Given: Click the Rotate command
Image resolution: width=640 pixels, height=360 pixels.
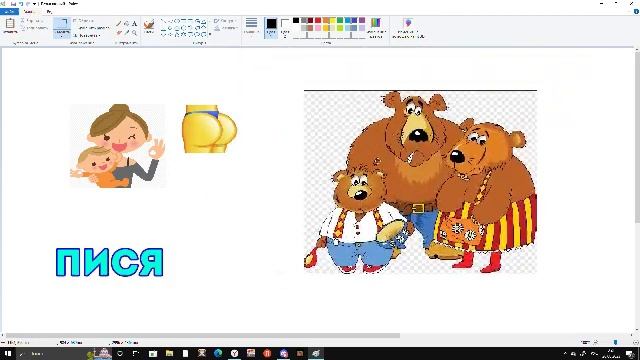Looking at the screenshot, I should coord(87,36).
